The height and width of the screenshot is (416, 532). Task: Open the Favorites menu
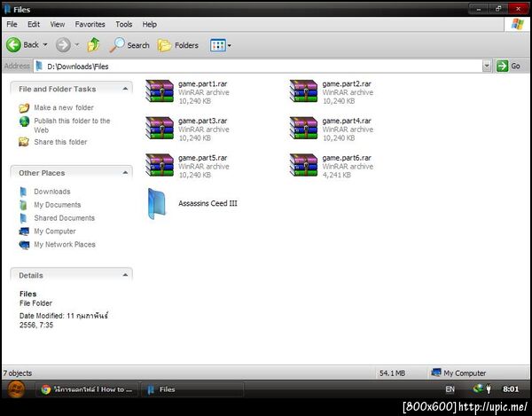[x=90, y=25]
